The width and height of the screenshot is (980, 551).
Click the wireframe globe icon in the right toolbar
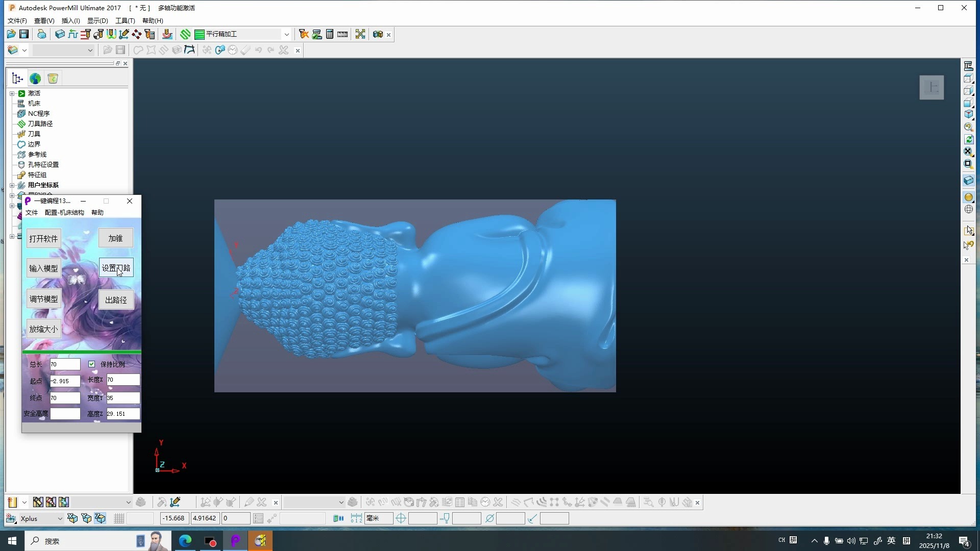(968, 209)
